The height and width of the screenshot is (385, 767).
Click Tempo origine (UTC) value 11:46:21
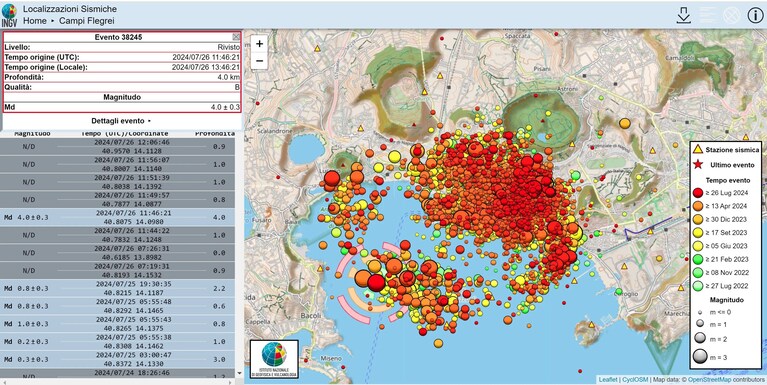[206, 57]
